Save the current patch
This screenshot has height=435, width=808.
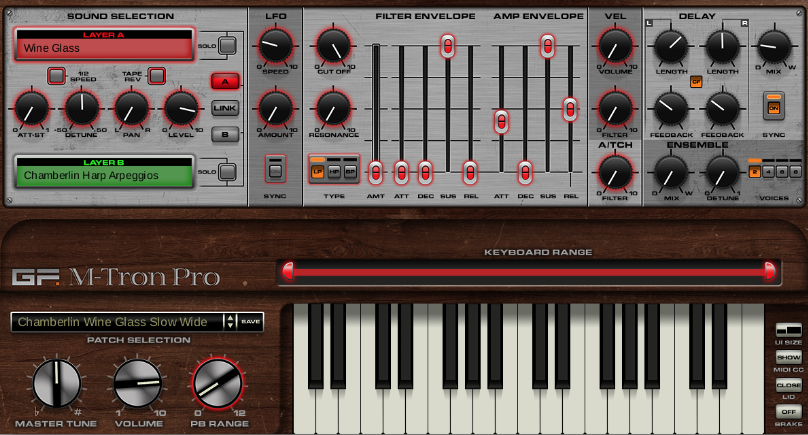coord(250,322)
